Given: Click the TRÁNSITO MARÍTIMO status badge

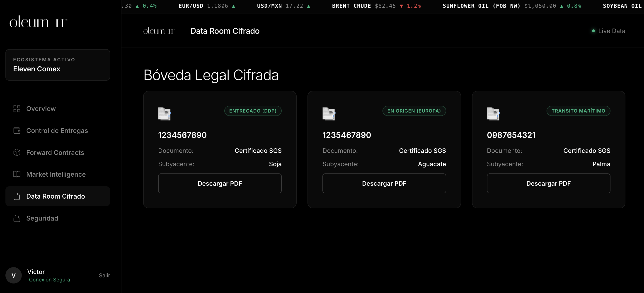Looking at the screenshot, I should (578, 111).
